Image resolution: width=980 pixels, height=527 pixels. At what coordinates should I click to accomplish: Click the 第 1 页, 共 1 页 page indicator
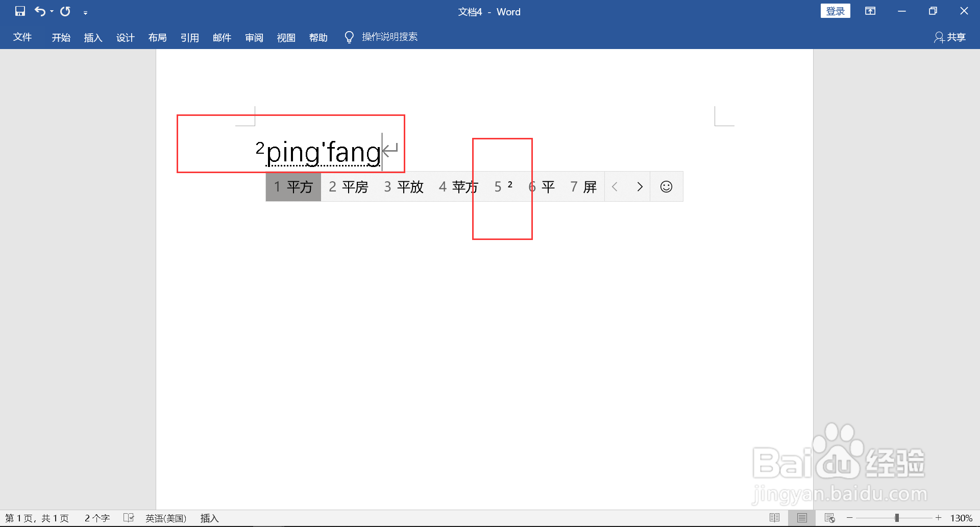click(37, 518)
